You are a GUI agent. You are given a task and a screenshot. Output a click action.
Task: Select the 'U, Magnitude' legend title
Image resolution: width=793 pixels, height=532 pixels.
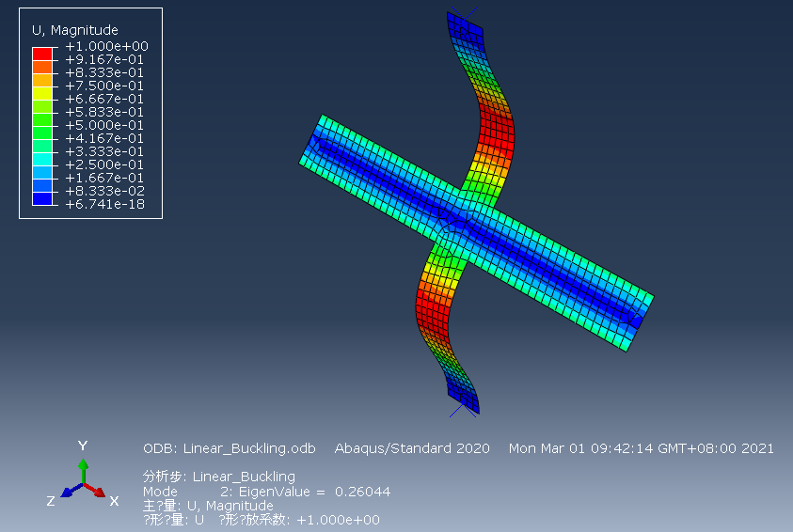point(75,30)
